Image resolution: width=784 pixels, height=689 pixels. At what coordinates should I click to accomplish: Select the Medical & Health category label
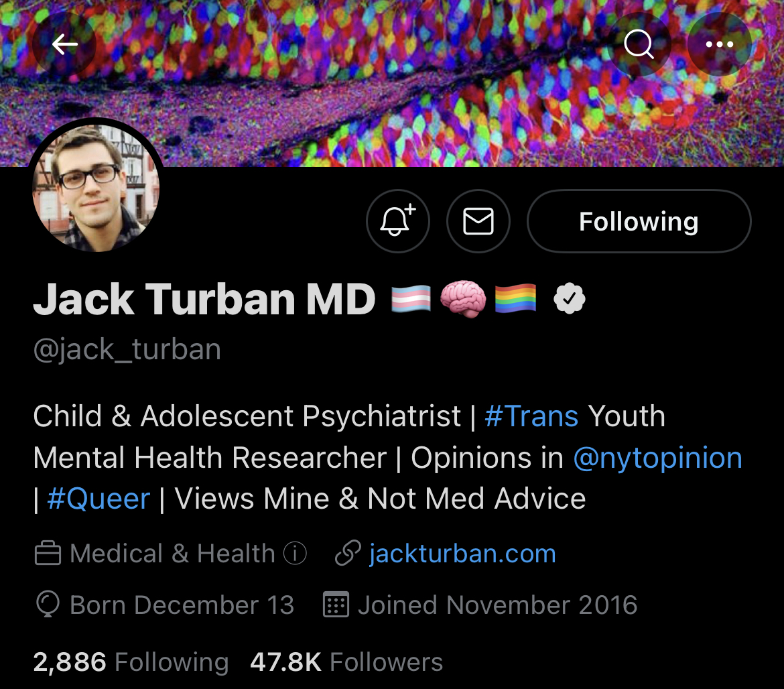click(x=172, y=554)
